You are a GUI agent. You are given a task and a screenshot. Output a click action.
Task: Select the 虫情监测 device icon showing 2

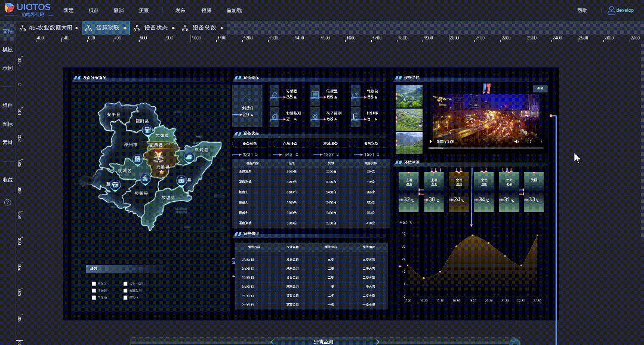coord(275,117)
